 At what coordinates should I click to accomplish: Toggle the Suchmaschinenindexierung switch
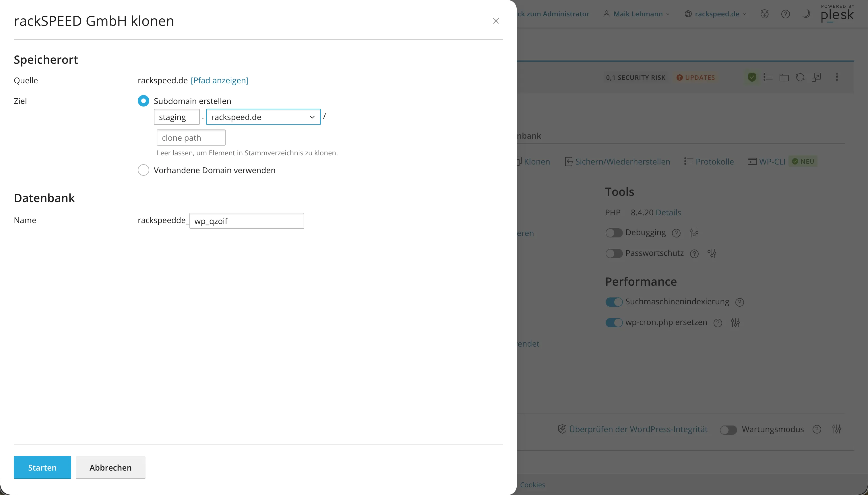(x=614, y=302)
